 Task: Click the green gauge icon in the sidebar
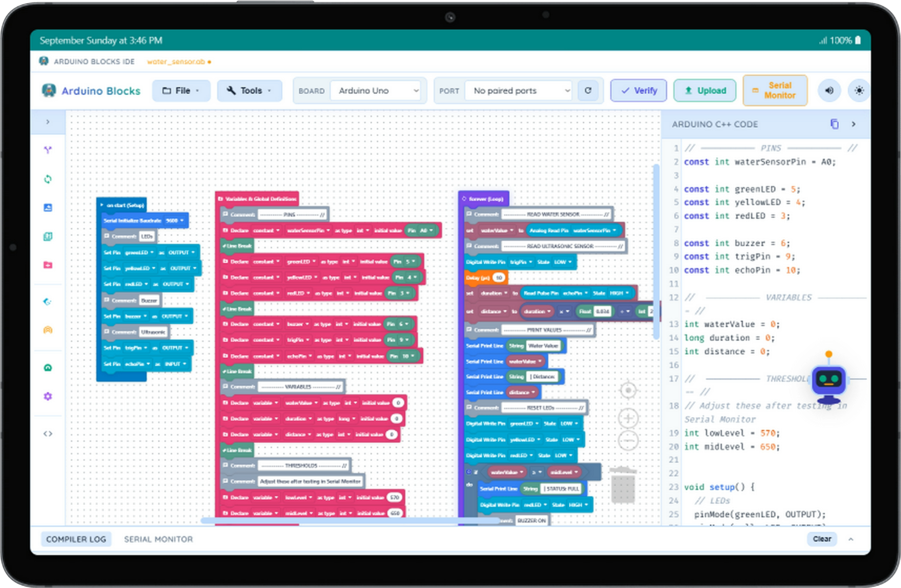coord(48,368)
